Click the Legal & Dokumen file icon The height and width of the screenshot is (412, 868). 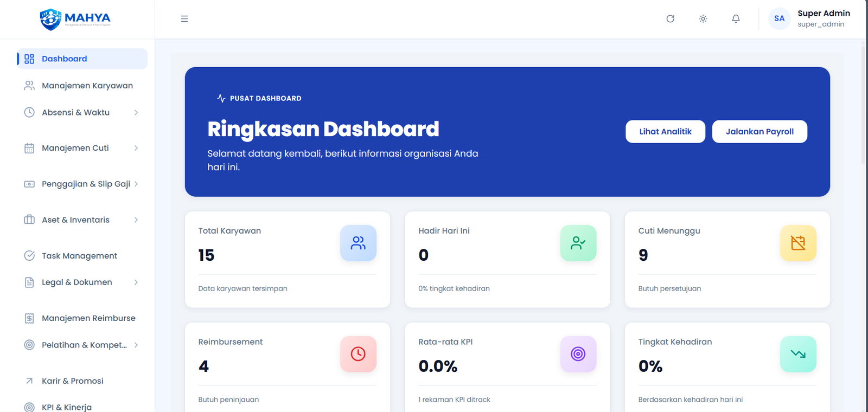click(29, 282)
